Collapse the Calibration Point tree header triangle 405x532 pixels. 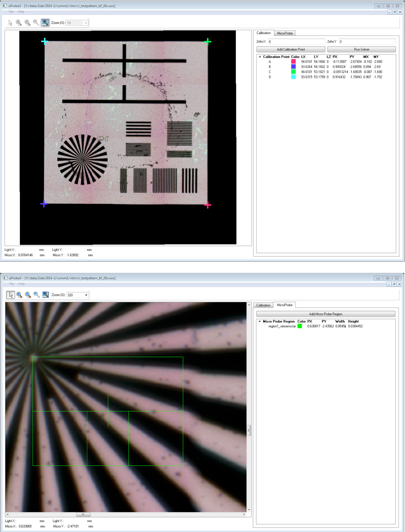(x=260, y=57)
